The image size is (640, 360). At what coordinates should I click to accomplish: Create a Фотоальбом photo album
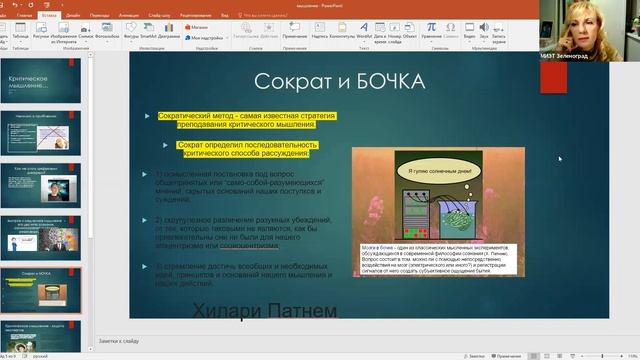point(107,31)
